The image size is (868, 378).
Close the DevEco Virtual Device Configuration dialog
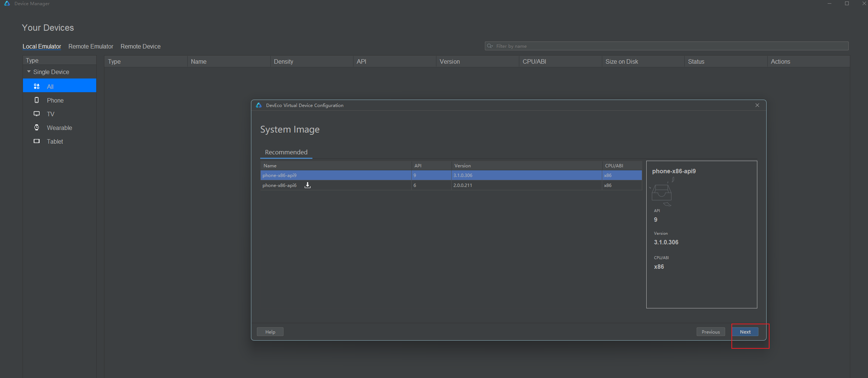pos(757,105)
